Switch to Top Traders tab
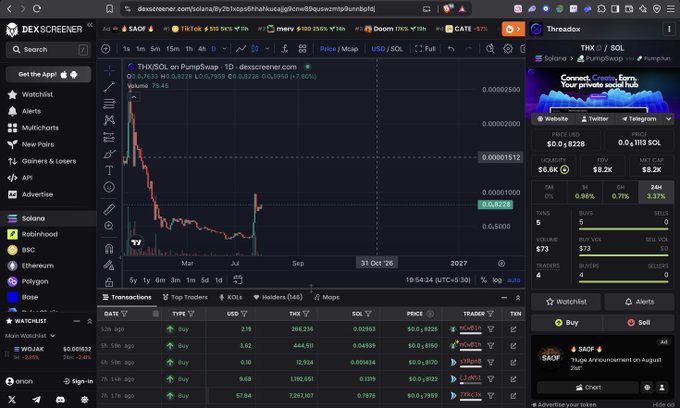This screenshot has width=680, height=408. pyautogui.click(x=185, y=297)
